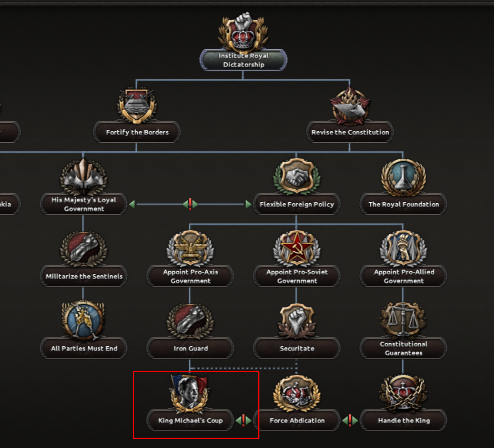Open the Flexible Foreign Policy handshake icon
Screen dimensions: 494x448
coord(297,177)
